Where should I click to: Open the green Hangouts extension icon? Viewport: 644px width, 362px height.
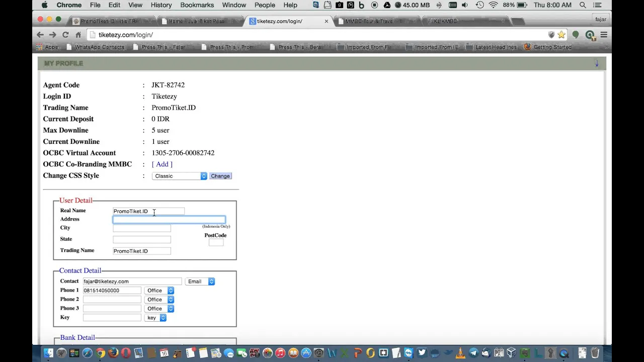(576, 35)
